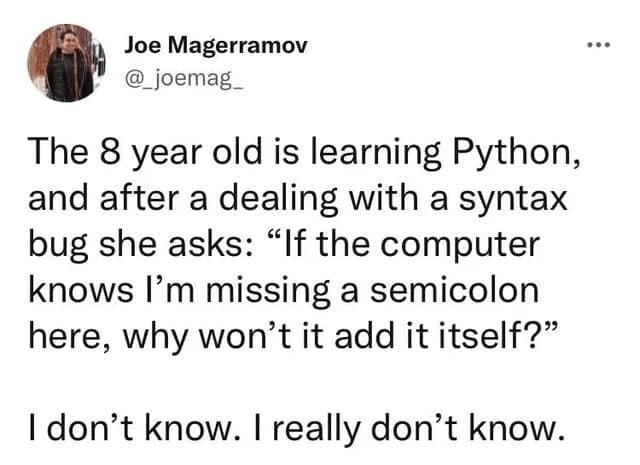Click the word "semicolon" in the tweet
This screenshot has width=640, height=465.
[454, 291]
